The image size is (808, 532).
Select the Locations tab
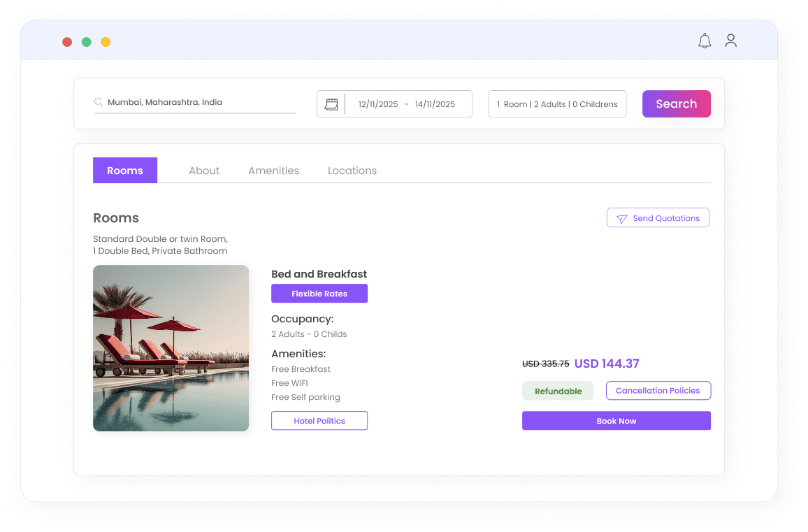tap(352, 170)
